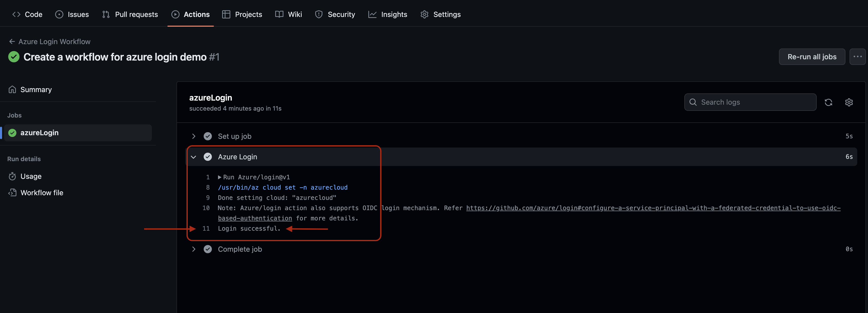Click the based-authentication link continuation
This screenshot has width=868, height=313.
point(255,218)
